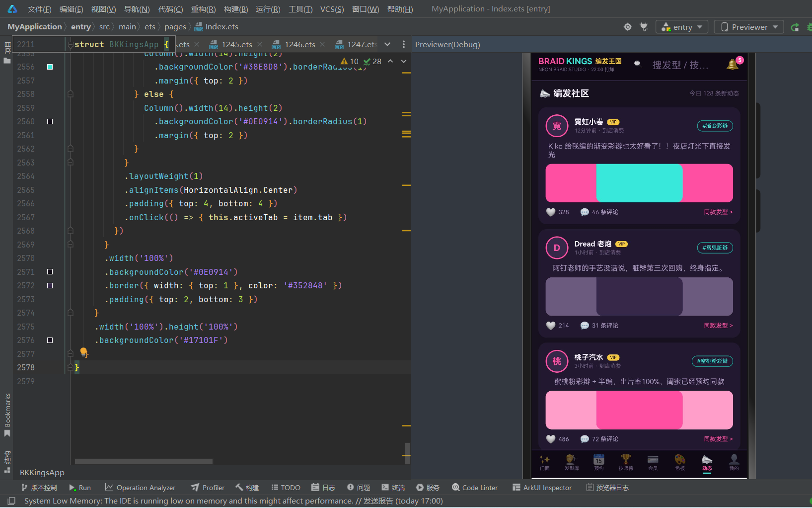This screenshot has width=812, height=508.
Task: Click the pink gradient image on 桃子汽水's post
Action: (639, 410)
